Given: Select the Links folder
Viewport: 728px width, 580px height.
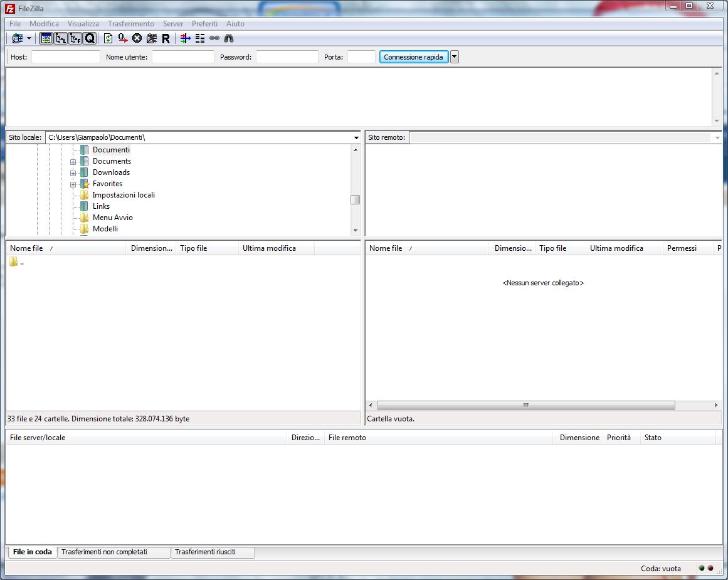Looking at the screenshot, I should (x=101, y=206).
